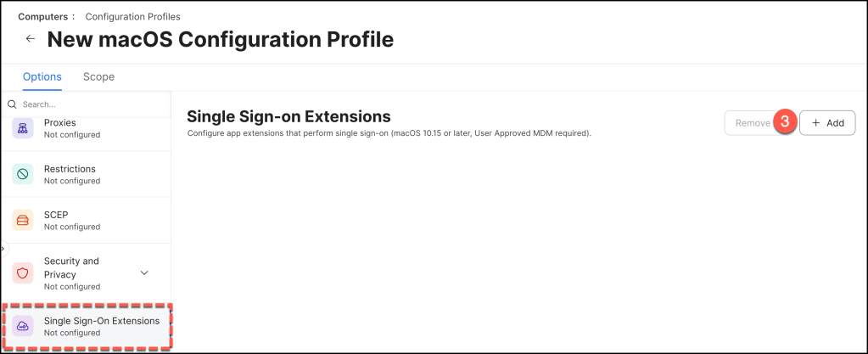Click the Remove button
868x354 pixels.
tap(752, 123)
